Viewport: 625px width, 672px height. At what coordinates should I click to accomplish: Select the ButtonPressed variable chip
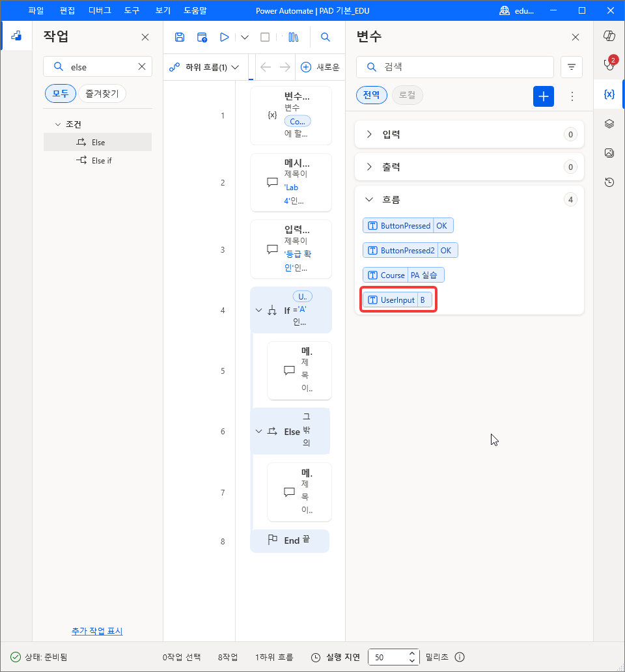click(x=408, y=225)
